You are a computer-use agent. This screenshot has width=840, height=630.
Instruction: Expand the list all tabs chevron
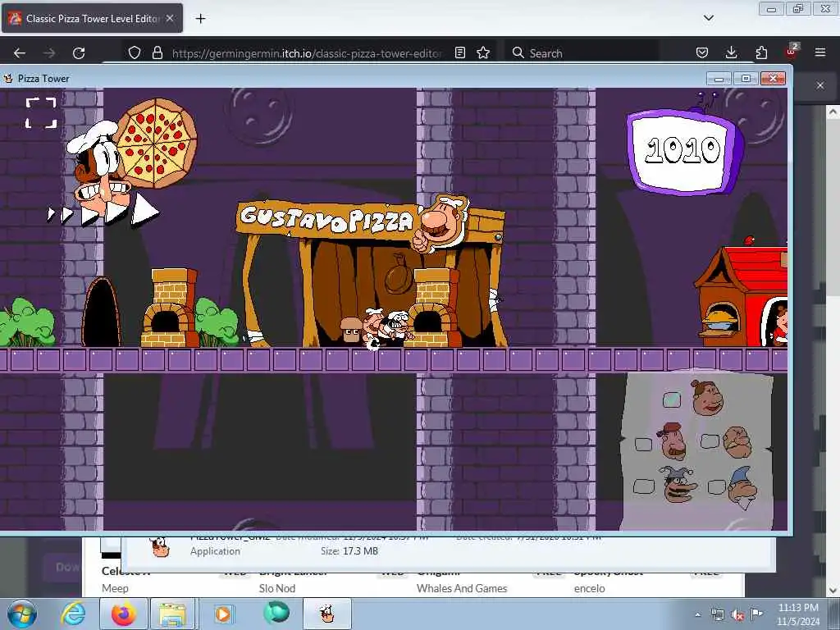[708, 18]
